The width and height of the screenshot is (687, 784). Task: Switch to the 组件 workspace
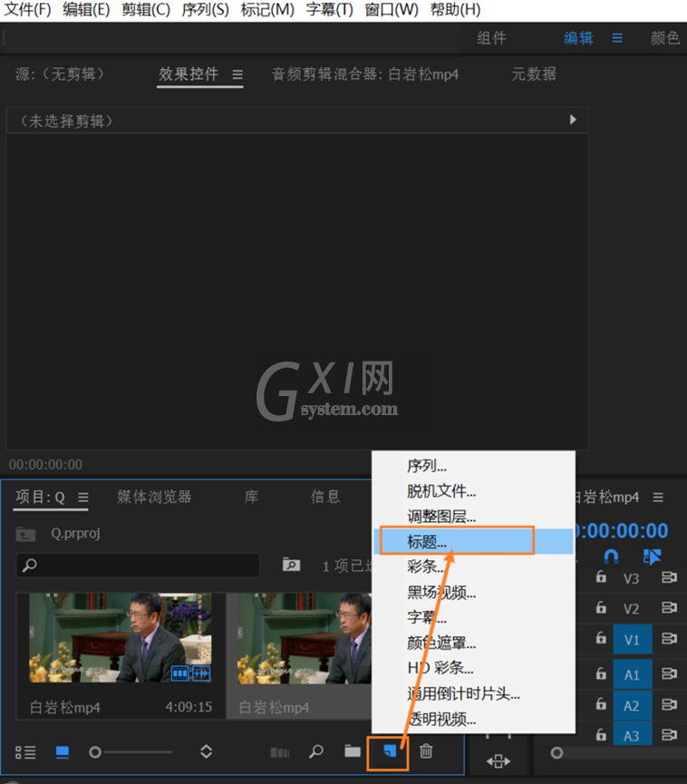point(491,38)
